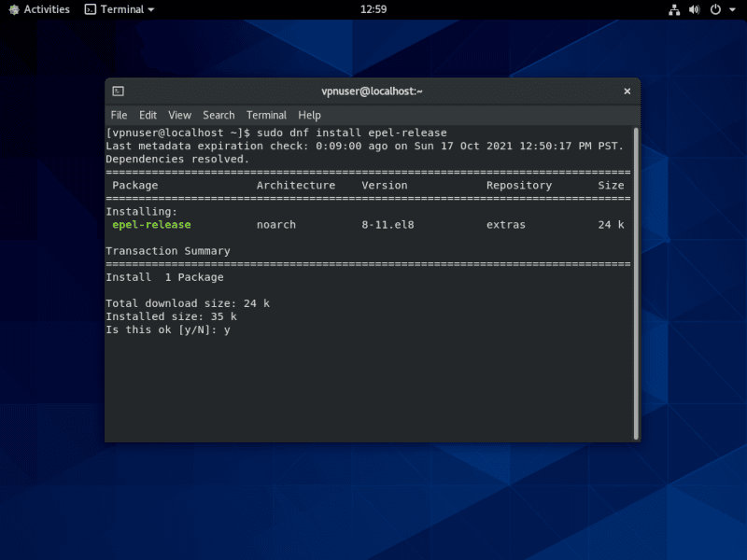Click the volume speaker icon
747x560 pixels.
[695, 9]
